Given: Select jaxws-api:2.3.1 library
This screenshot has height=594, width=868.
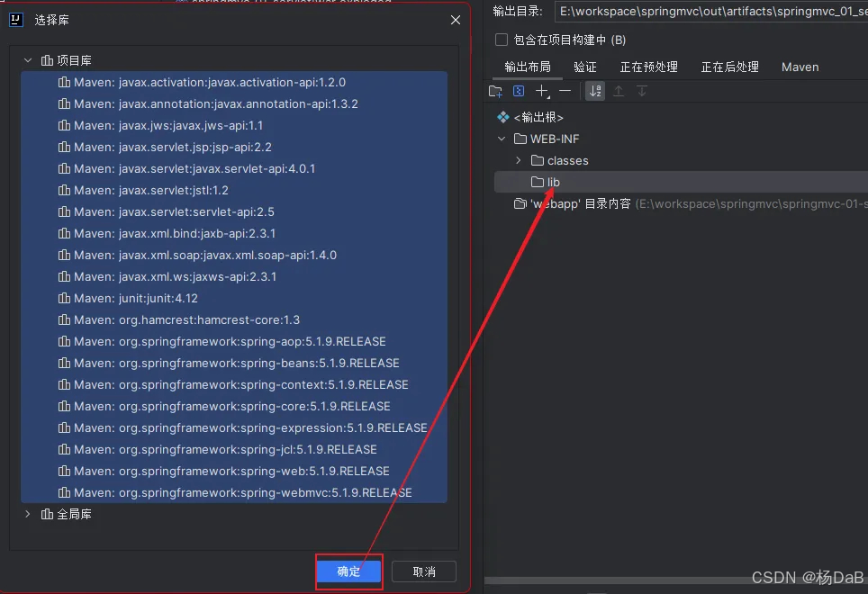Looking at the screenshot, I should click(x=233, y=276).
